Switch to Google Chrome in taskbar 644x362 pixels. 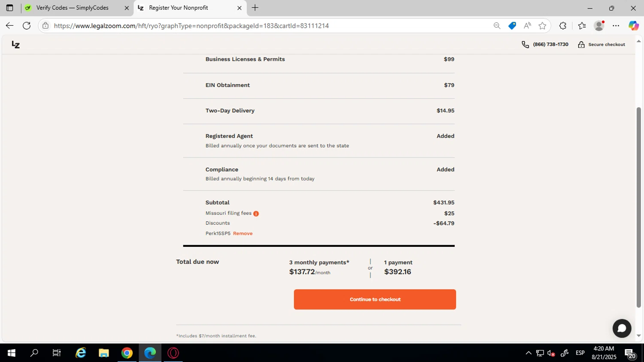coord(127,353)
